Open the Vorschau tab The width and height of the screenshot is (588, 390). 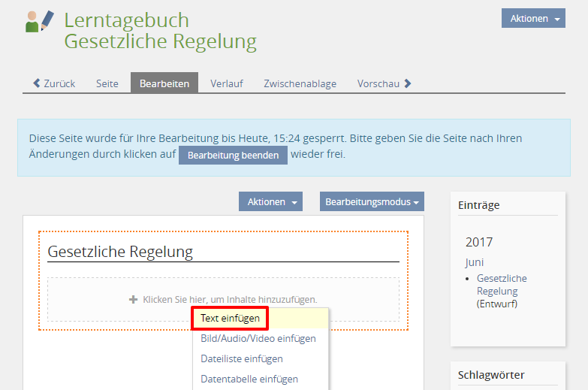pos(378,83)
